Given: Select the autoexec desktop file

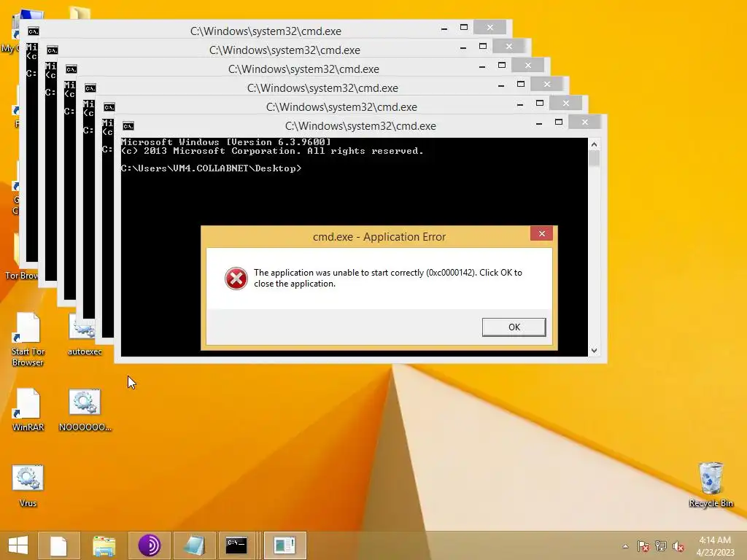Looking at the screenshot, I should (x=85, y=334).
